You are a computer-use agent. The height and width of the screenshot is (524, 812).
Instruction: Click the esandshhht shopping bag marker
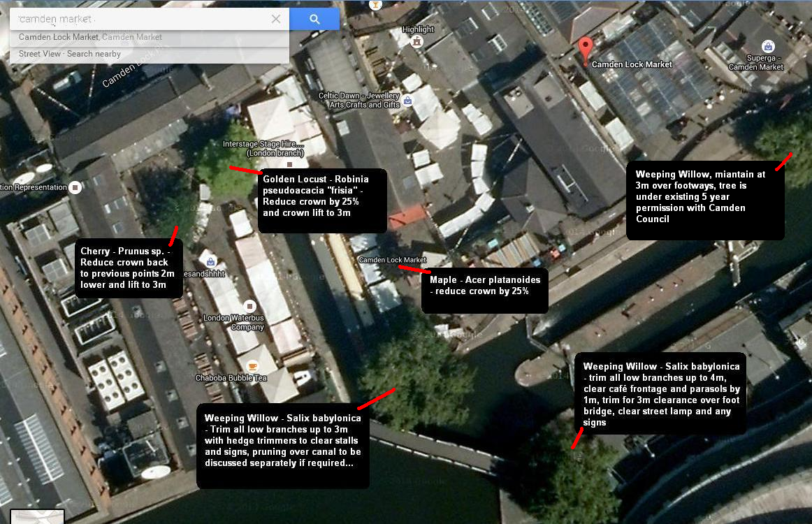point(210,262)
